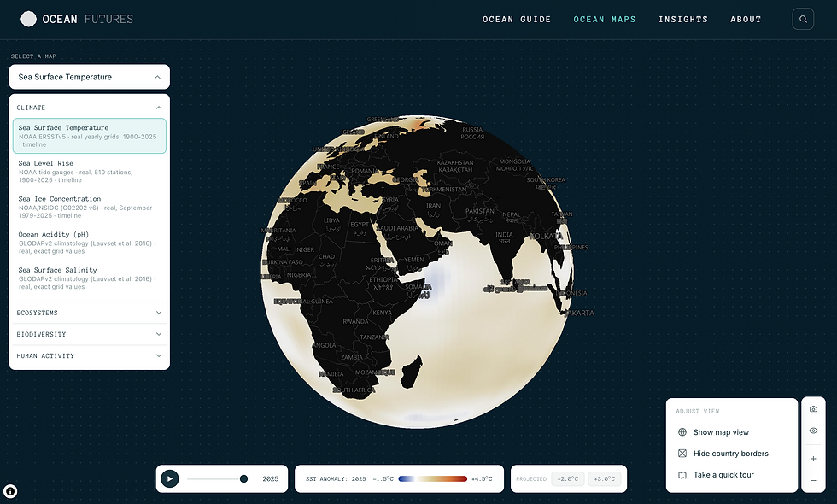Select the Sea Ice Concentration map
The image size is (837, 504).
click(x=90, y=207)
